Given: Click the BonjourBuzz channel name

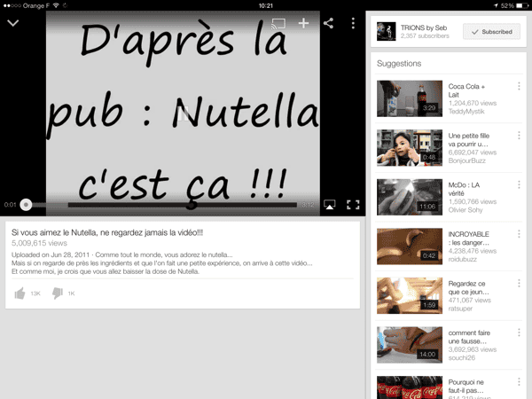Looking at the screenshot, I should (467, 160).
